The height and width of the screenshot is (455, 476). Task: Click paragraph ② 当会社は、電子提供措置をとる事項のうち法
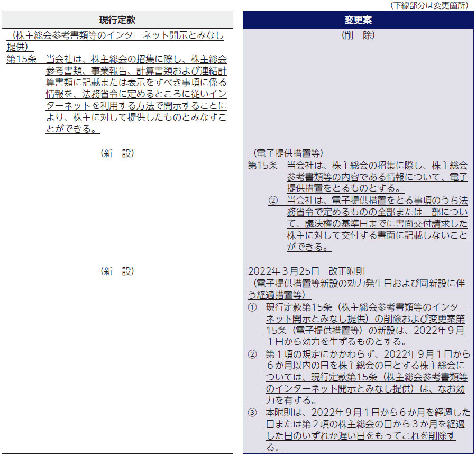368,201
